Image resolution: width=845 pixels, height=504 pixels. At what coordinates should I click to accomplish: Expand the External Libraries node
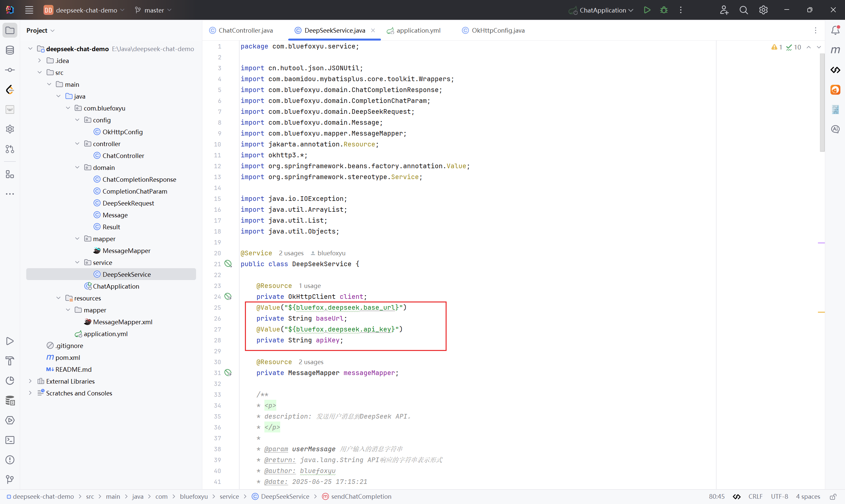[30, 381]
